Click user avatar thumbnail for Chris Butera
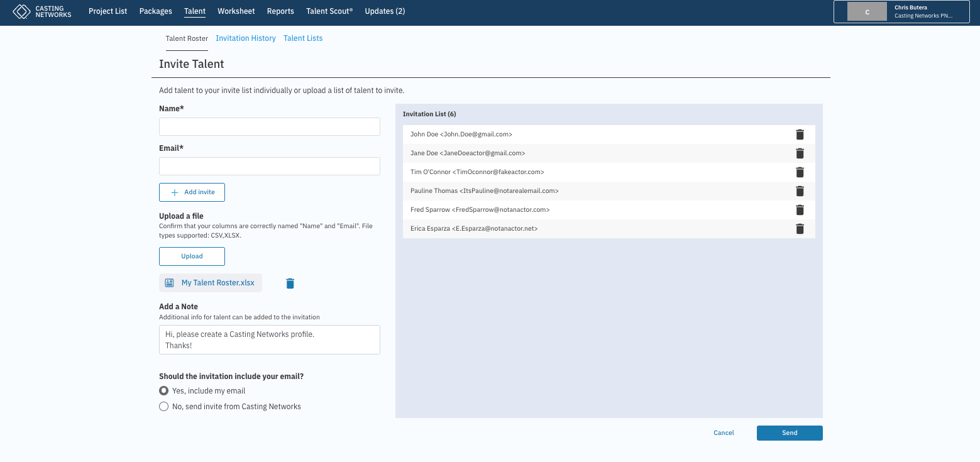Viewport: 980px width, 462px height. coord(867,12)
